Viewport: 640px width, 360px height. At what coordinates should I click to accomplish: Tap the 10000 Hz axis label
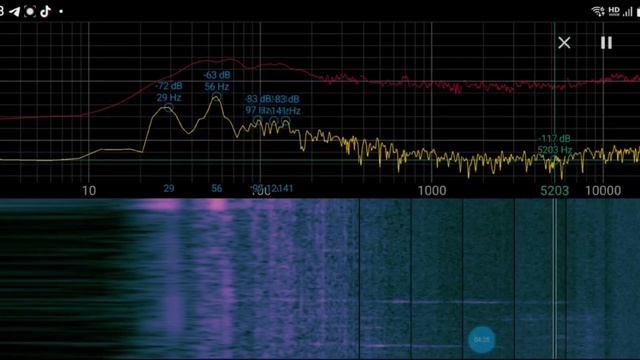tap(603, 190)
